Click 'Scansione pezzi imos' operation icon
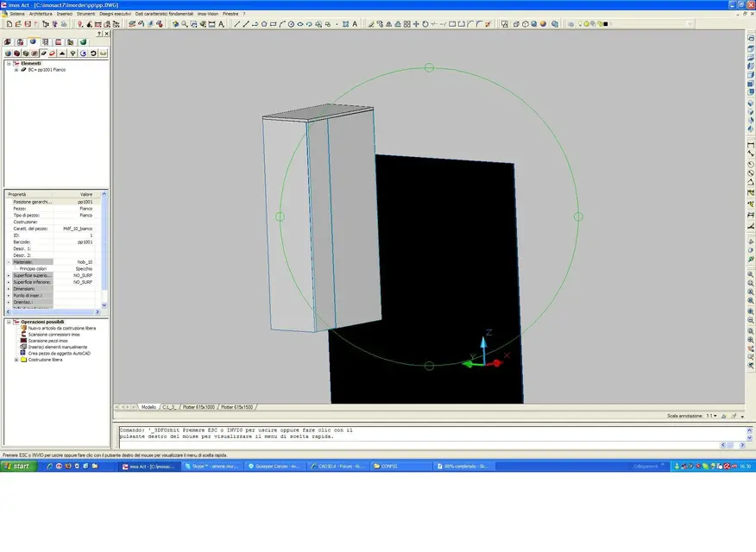The image size is (756, 552). point(23,341)
